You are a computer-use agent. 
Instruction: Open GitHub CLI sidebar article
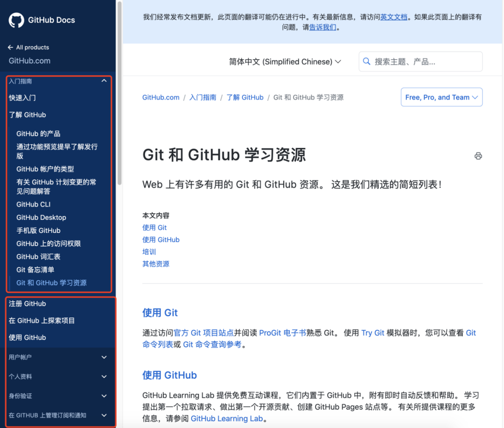click(x=34, y=204)
